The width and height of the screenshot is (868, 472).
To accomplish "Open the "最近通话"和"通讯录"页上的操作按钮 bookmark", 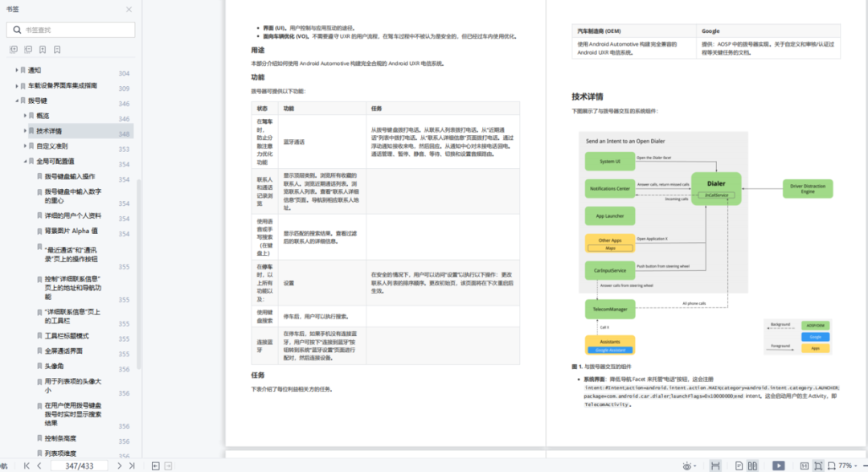I will click(72, 254).
